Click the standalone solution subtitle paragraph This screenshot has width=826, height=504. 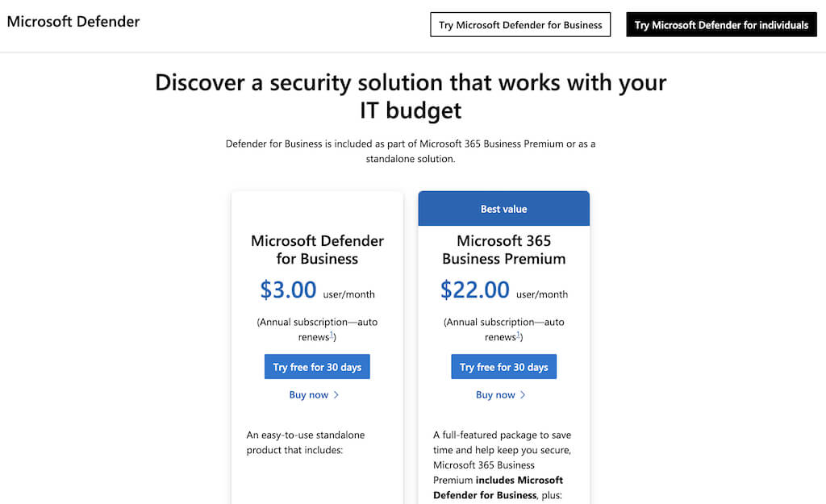click(x=411, y=152)
